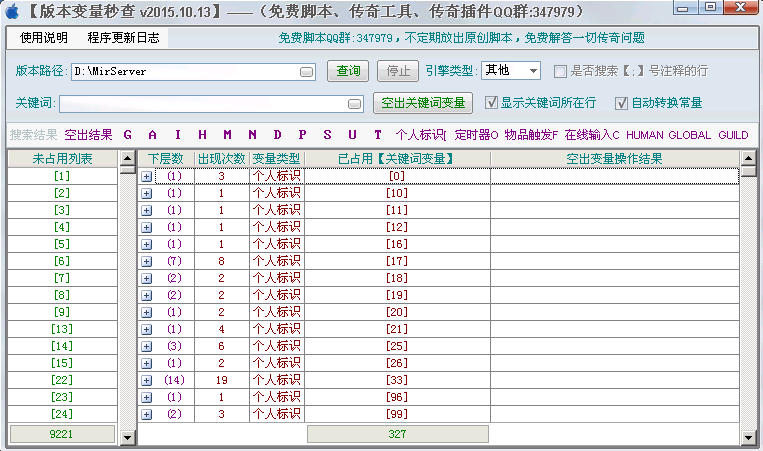Select the 物品触发F filter link
Viewport: 763px width, 451px height.
pos(531,135)
